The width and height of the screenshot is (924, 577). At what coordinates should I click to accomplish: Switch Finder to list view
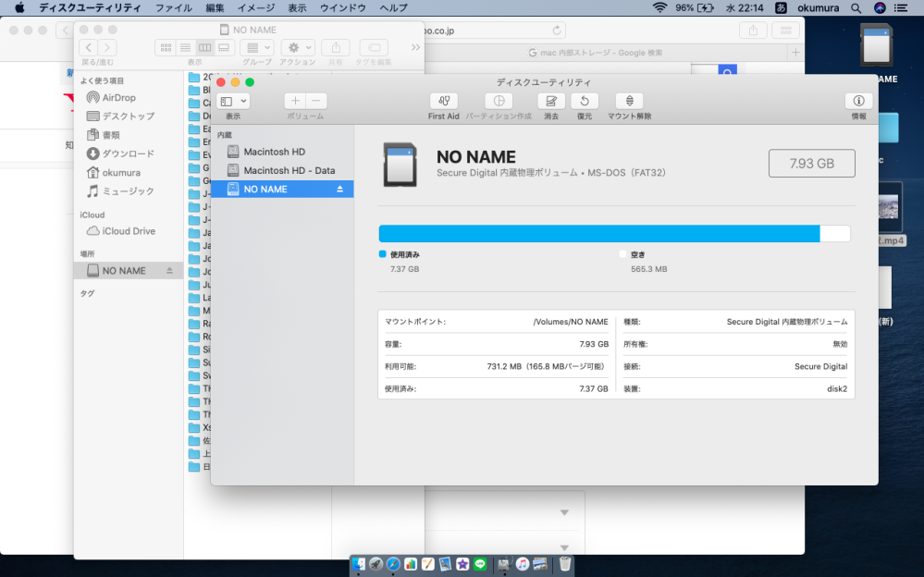[x=185, y=48]
